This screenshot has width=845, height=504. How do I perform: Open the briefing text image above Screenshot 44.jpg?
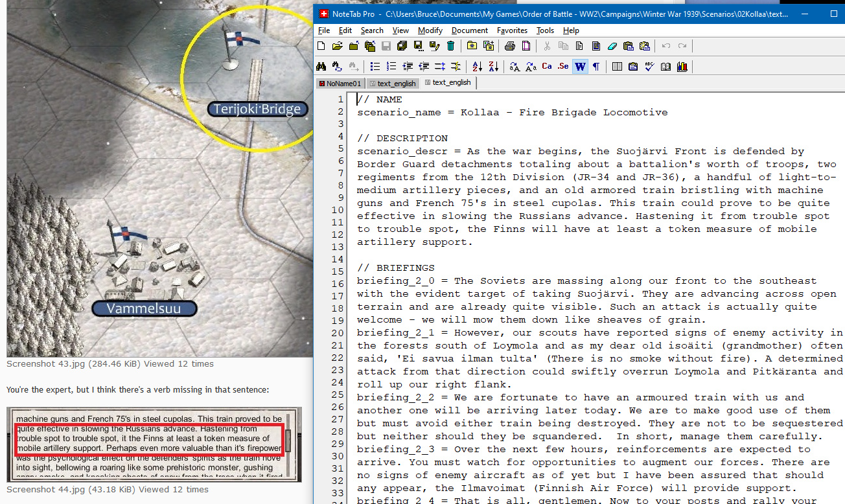(x=154, y=445)
